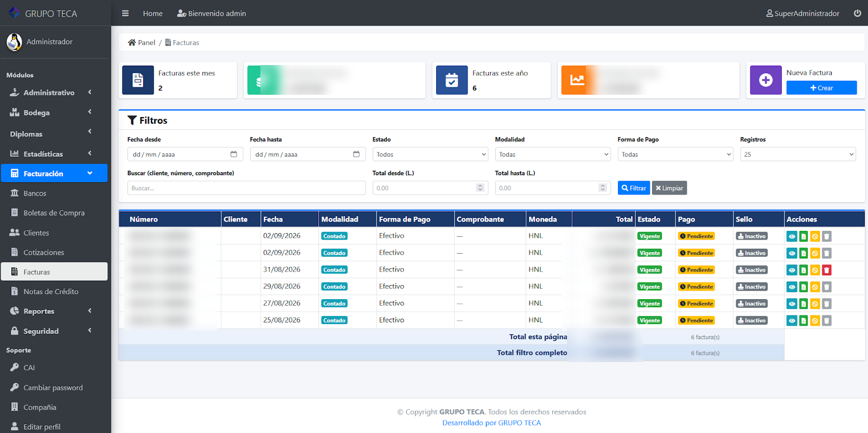Go to Home in the top bar
The height and width of the screenshot is (433, 868).
(x=153, y=14)
